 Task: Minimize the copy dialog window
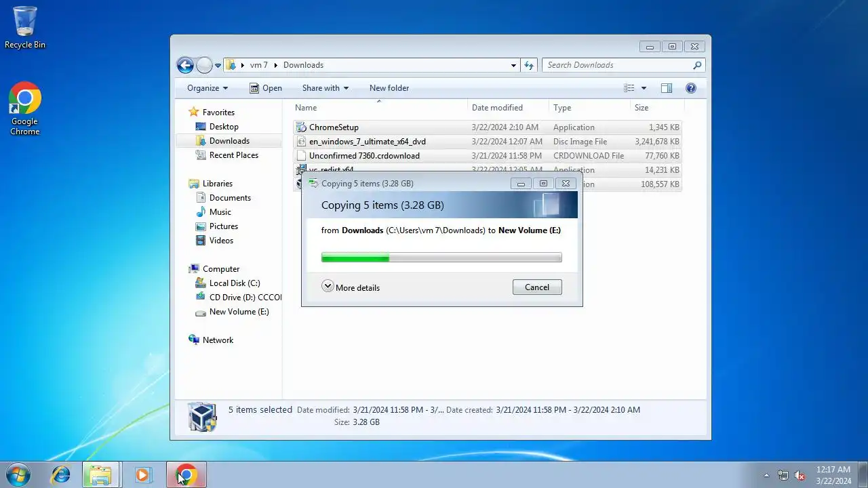(x=521, y=184)
